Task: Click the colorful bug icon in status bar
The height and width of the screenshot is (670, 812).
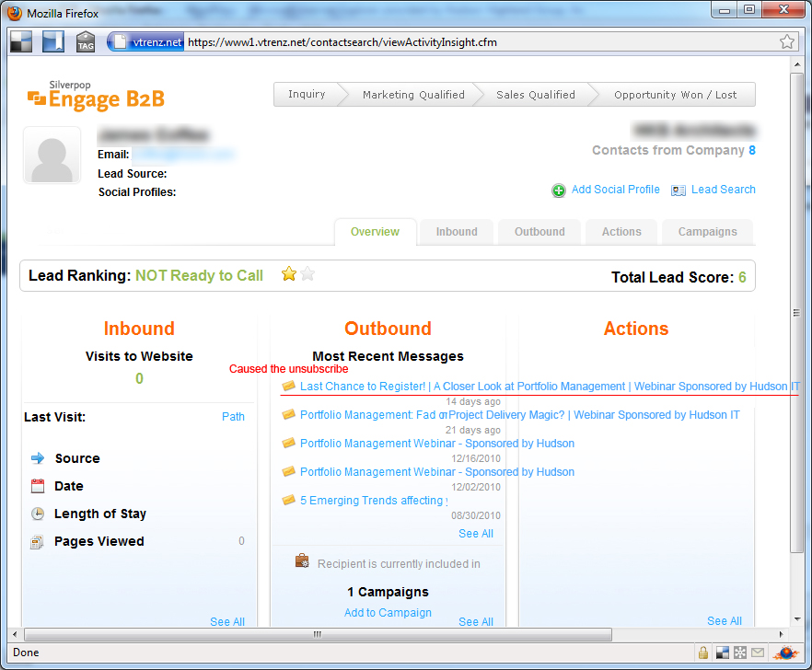Action: [785, 653]
